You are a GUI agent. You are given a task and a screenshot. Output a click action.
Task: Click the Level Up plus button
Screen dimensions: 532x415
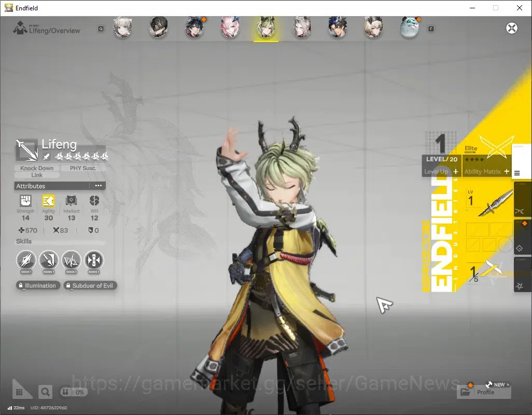[456, 171]
